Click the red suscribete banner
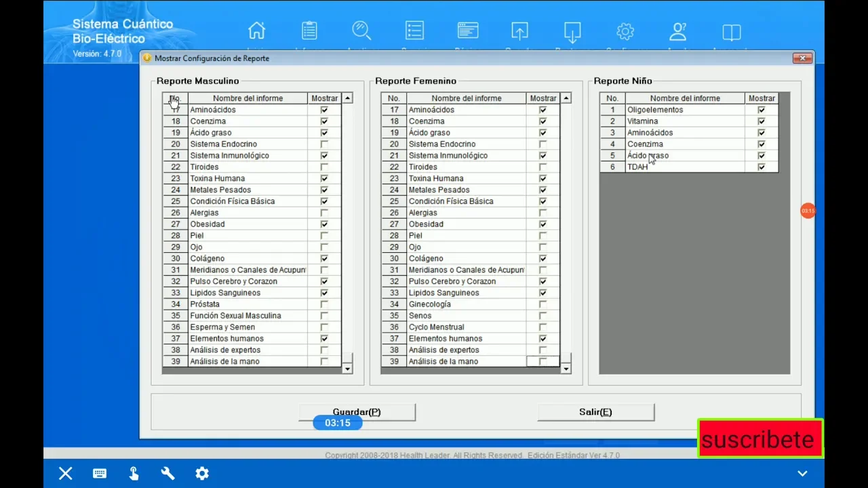This screenshot has height=488, width=868. [759, 439]
